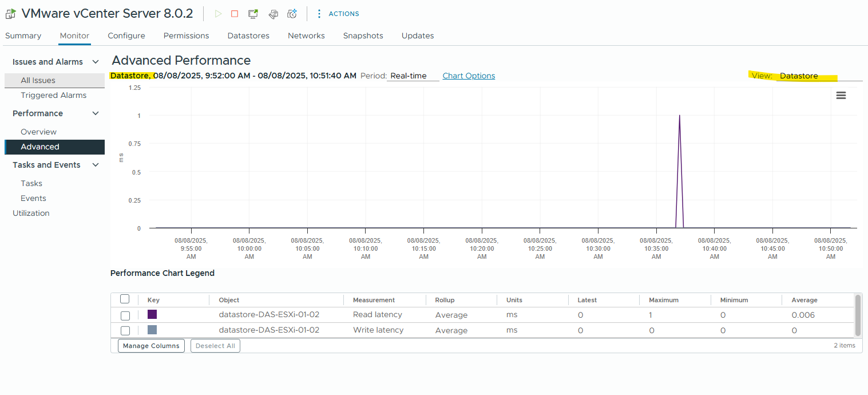Sort by the Latest column header
The width and height of the screenshot is (868, 395).
(x=587, y=300)
